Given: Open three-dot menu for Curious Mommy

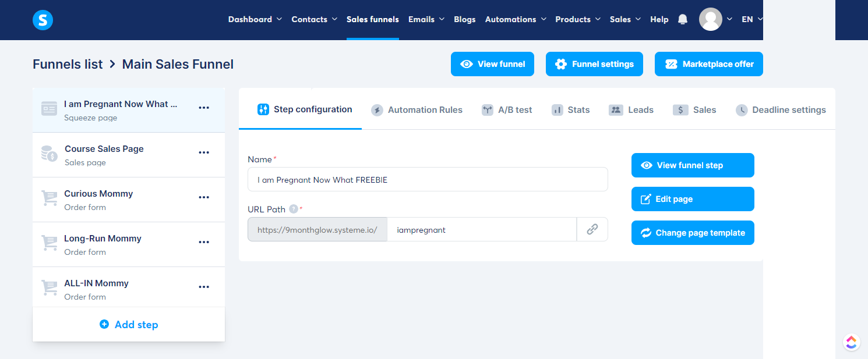Looking at the screenshot, I should (x=204, y=197).
